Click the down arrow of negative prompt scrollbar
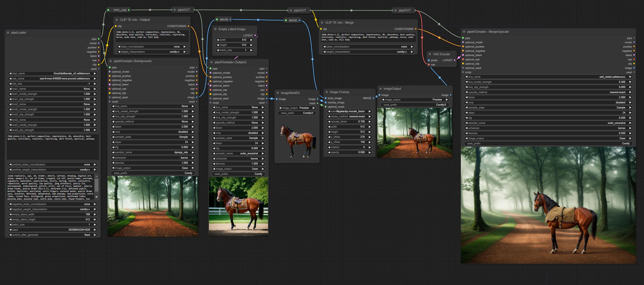This screenshot has height=285, width=644. pos(97,197)
